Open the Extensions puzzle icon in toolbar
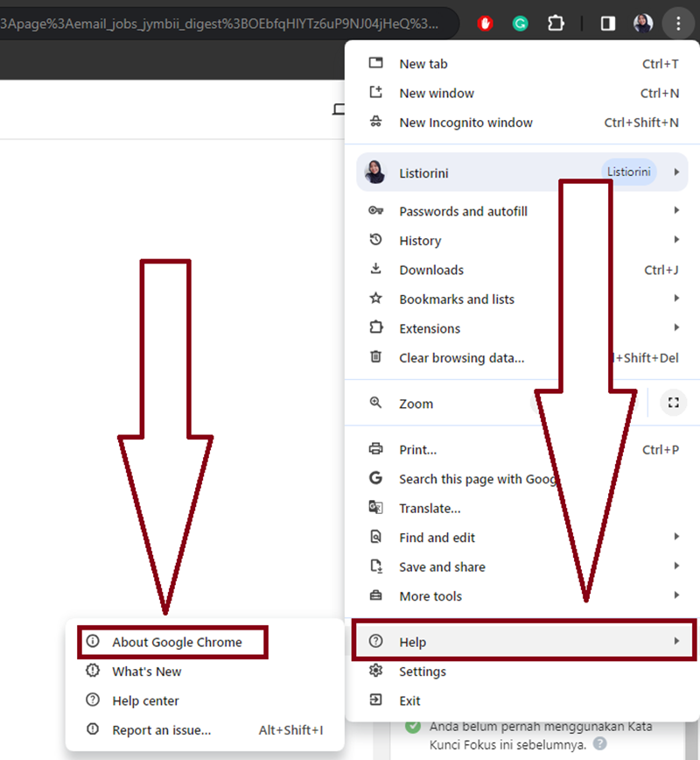 click(x=556, y=24)
